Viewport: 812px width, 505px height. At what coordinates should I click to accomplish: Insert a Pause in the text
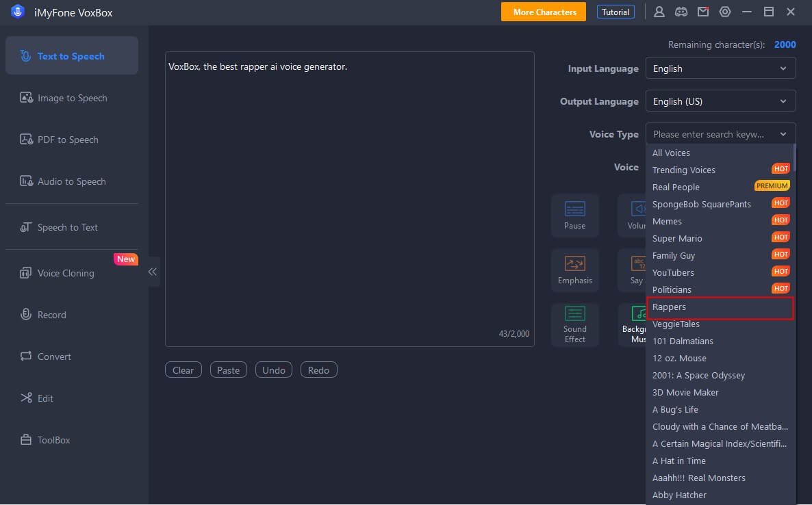[x=575, y=216]
